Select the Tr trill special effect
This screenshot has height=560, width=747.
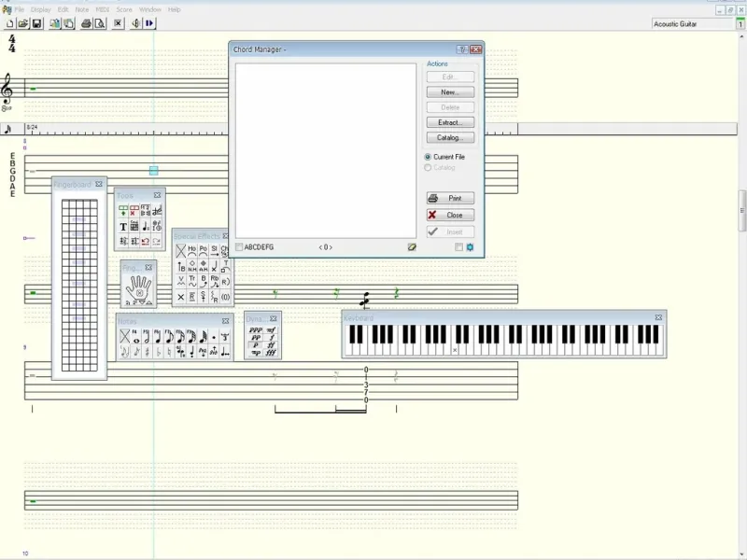click(192, 281)
